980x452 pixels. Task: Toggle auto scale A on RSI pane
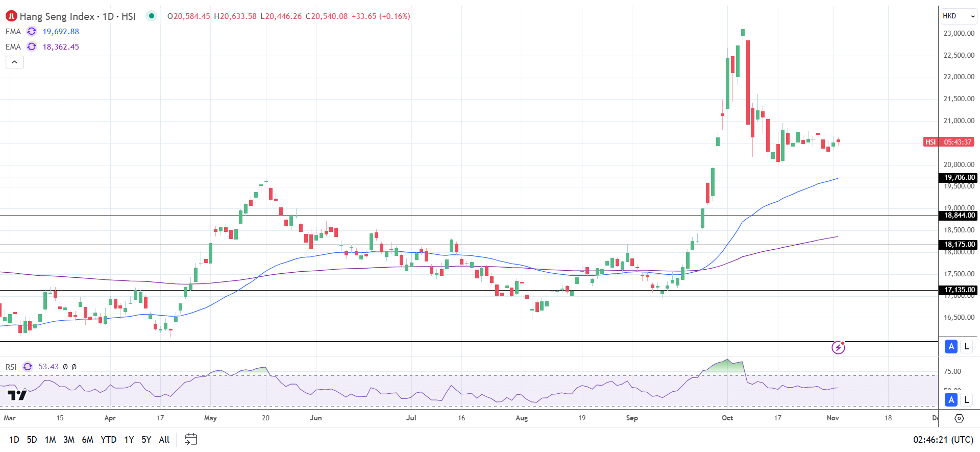(951, 400)
